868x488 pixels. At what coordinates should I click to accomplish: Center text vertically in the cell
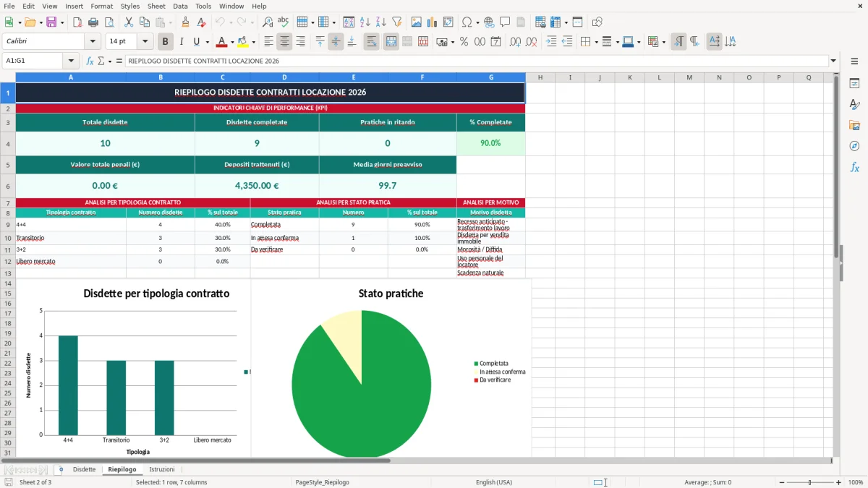coord(336,42)
